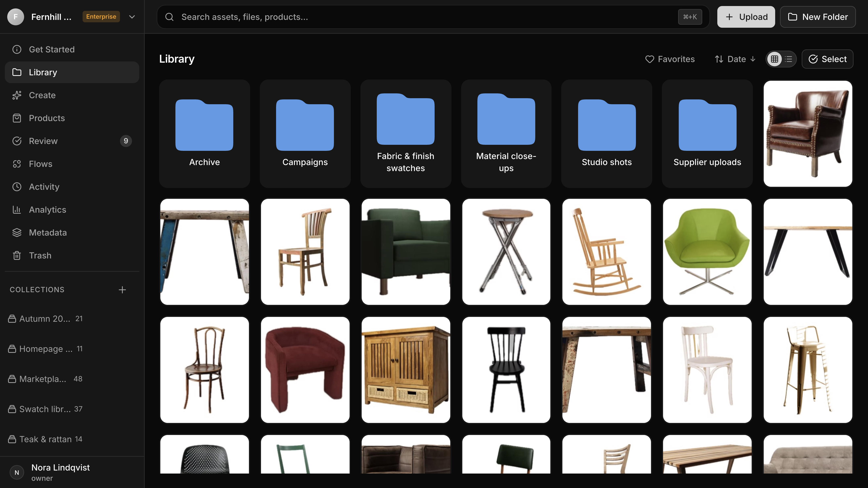The height and width of the screenshot is (488, 868).
Task: Open the wooden cabinet thumbnail
Action: pos(406,370)
